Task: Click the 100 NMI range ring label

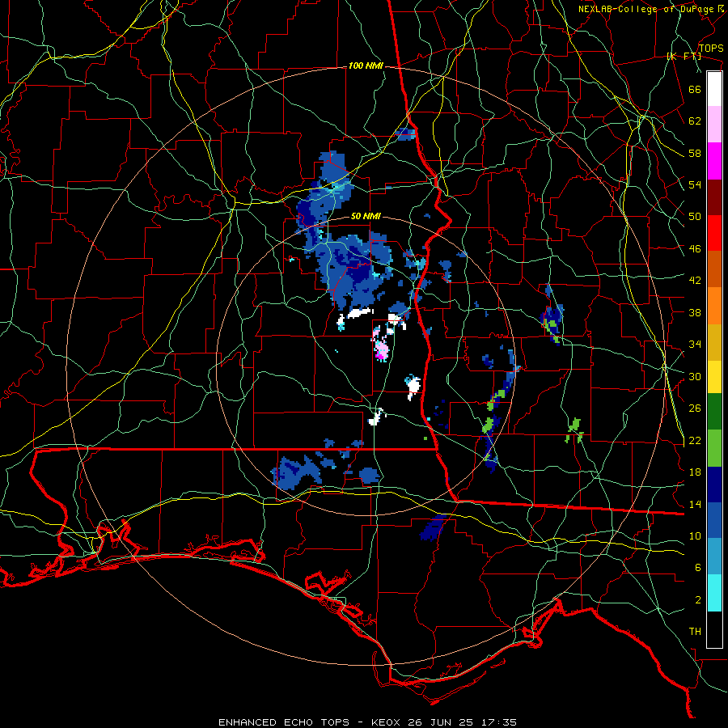Action: 366,66
